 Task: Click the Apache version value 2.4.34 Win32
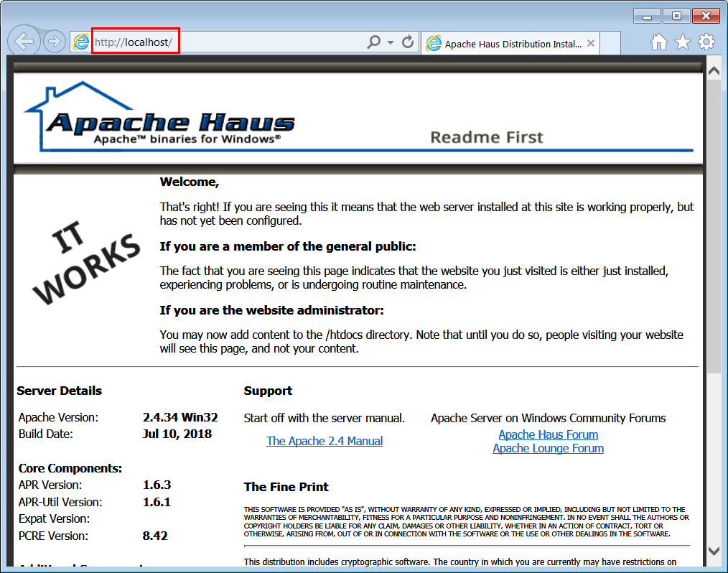[180, 417]
